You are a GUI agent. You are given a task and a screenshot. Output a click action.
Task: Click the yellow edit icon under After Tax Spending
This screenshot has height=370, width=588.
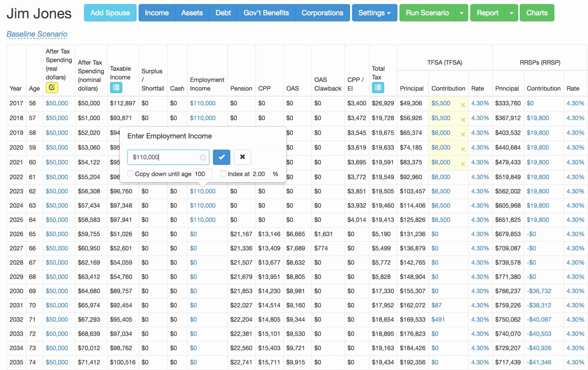52,88
